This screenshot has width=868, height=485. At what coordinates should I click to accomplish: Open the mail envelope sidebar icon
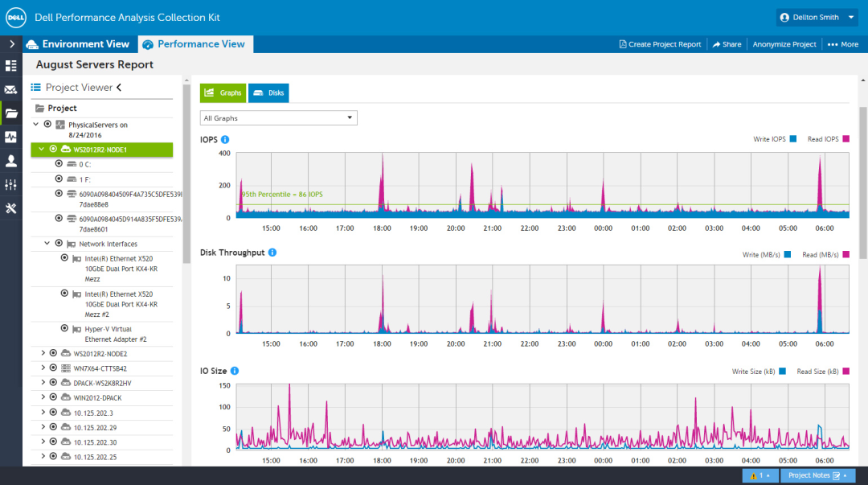[x=10, y=89]
